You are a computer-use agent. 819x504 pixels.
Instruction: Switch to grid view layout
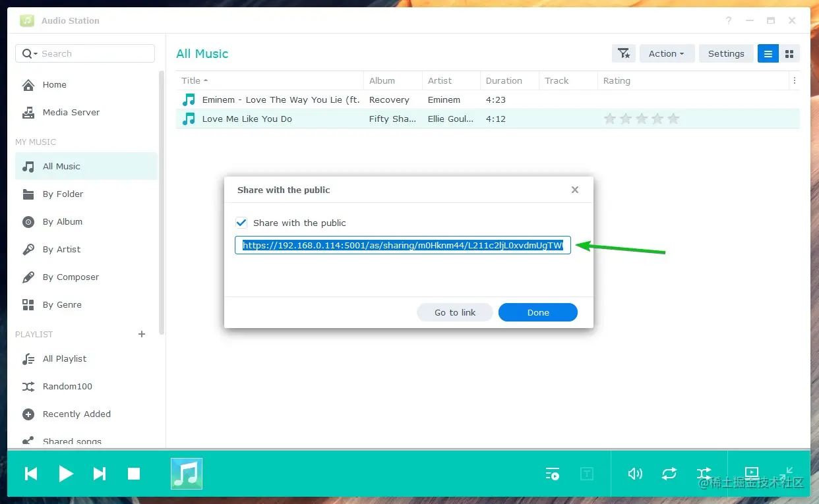point(789,53)
